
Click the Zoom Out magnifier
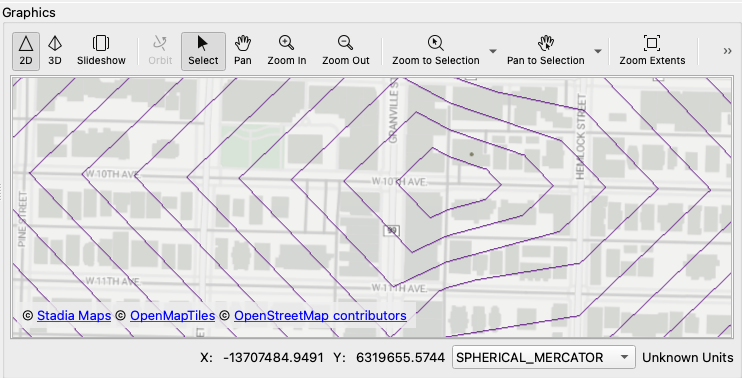point(345,51)
